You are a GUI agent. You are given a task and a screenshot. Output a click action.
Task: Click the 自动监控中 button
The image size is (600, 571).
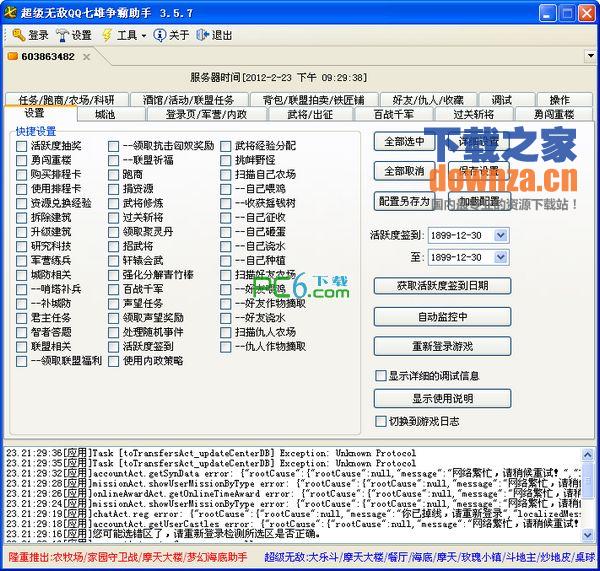[x=442, y=317]
